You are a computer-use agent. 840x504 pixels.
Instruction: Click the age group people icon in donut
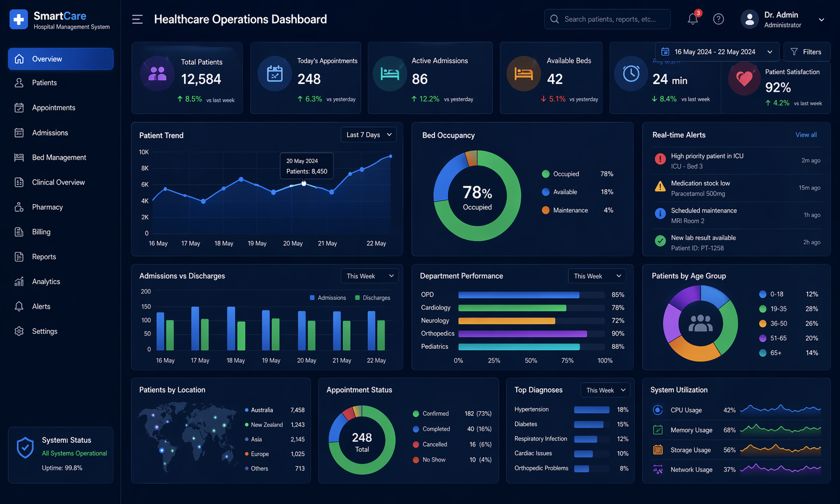(700, 323)
